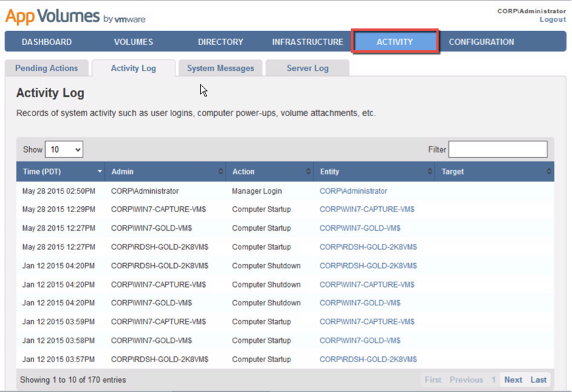Image resolution: width=572 pixels, height=392 pixels.
Task: Open CORP\Administrator entity link
Action: click(354, 191)
